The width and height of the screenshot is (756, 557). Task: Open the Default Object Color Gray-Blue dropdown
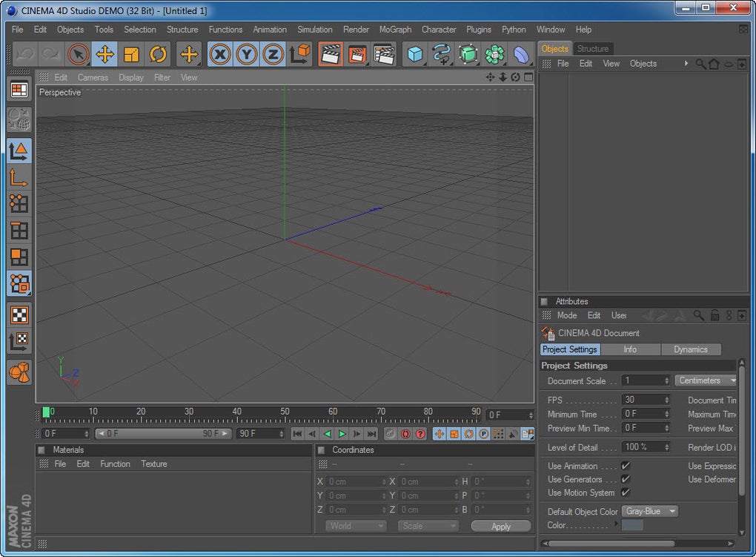(x=650, y=511)
